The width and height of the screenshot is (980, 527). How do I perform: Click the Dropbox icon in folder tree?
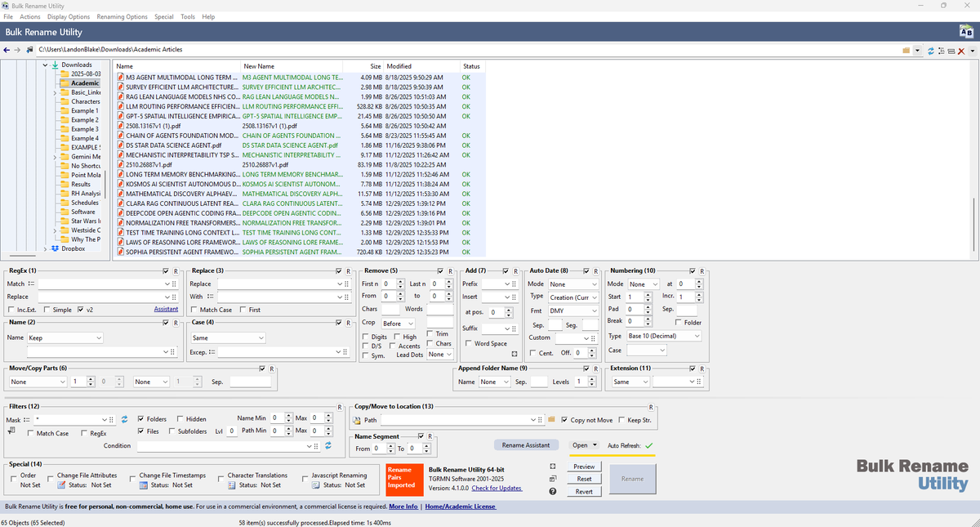tap(55, 248)
